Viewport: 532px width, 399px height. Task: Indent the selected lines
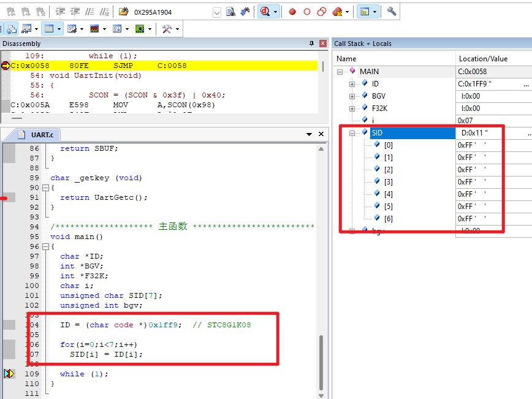60,12
